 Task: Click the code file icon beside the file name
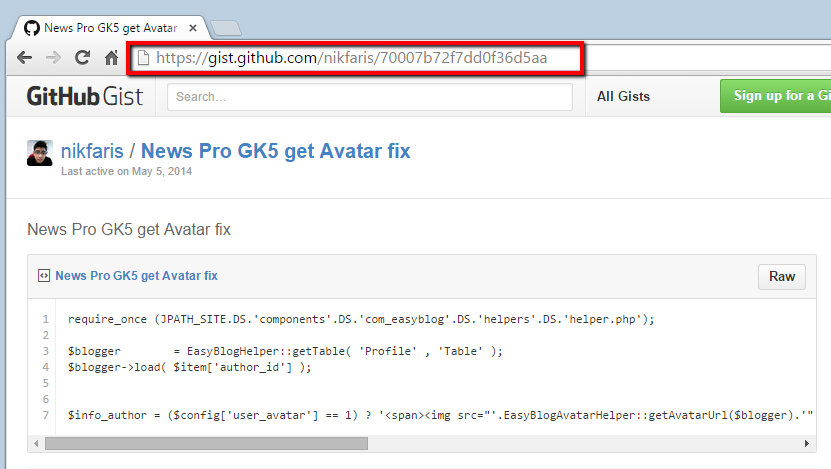pos(44,276)
